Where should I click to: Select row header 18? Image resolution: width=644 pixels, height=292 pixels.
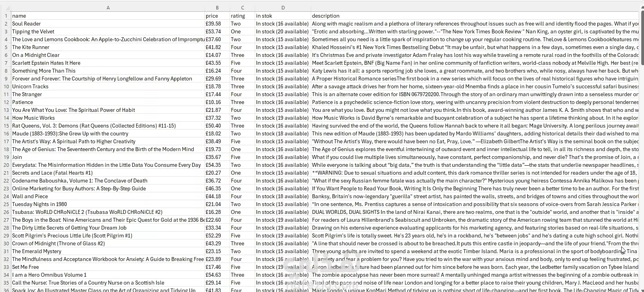[5, 149]
